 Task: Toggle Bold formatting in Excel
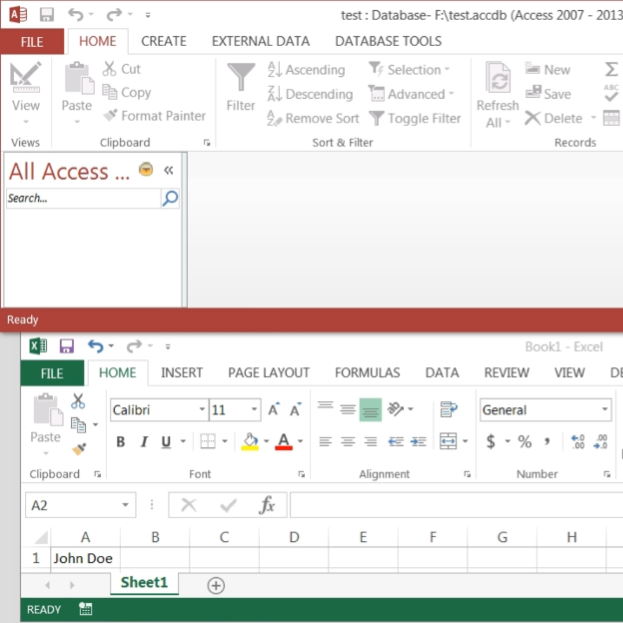click(120, 441)
